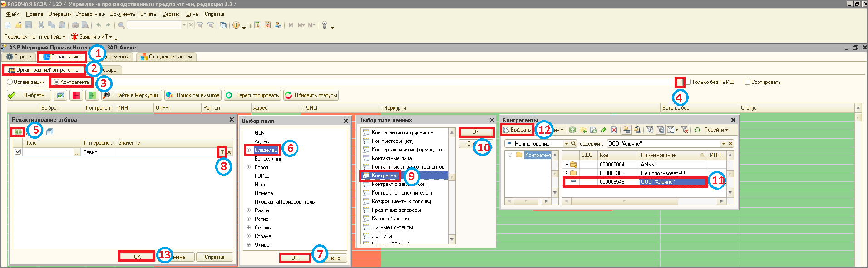Viewport: 868px width, 268px height.
Task: Open the Операции menu
Action: (x=60, y=14)
